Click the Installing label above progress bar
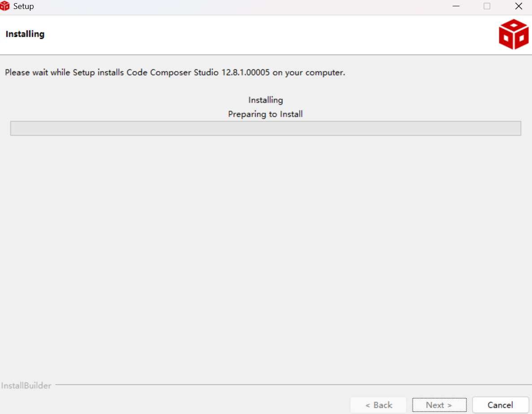Image resolution: width=532 pixels, height=414 pixels. tap(265, 99)
